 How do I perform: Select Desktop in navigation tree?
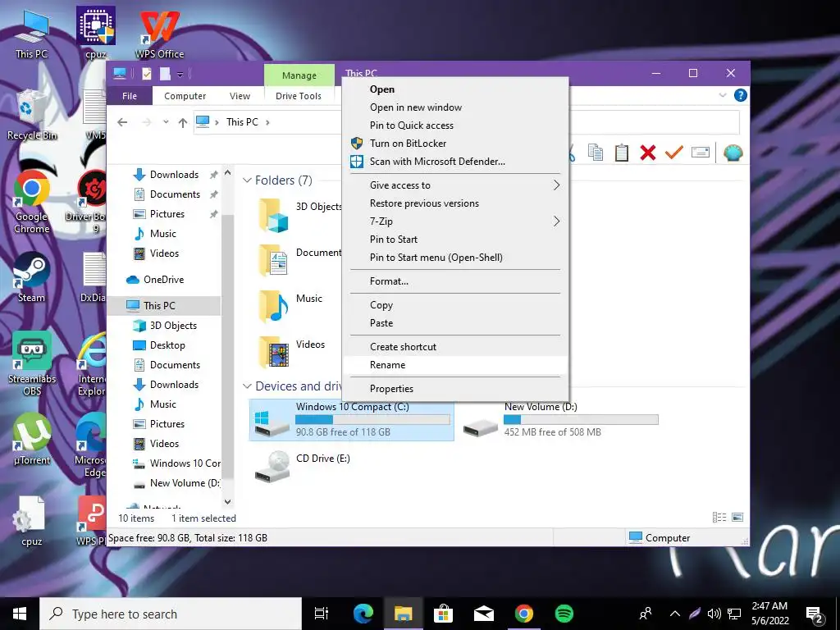[x=167, y=345]
